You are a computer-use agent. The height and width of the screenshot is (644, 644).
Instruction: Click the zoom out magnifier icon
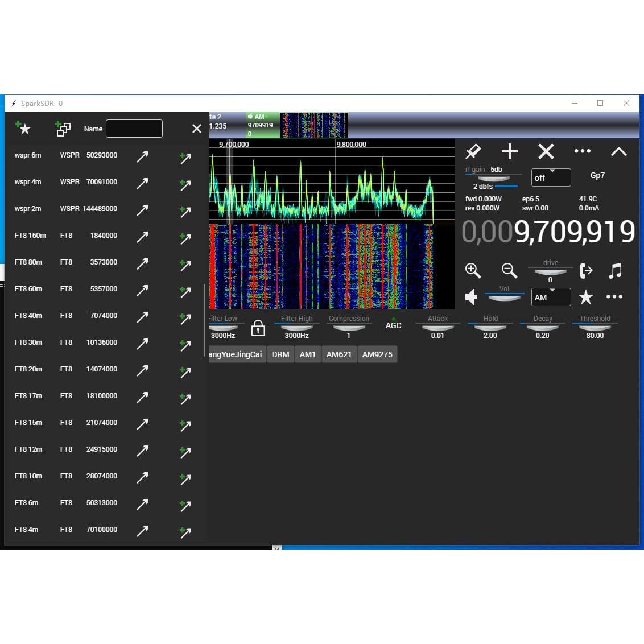[509, 270]
